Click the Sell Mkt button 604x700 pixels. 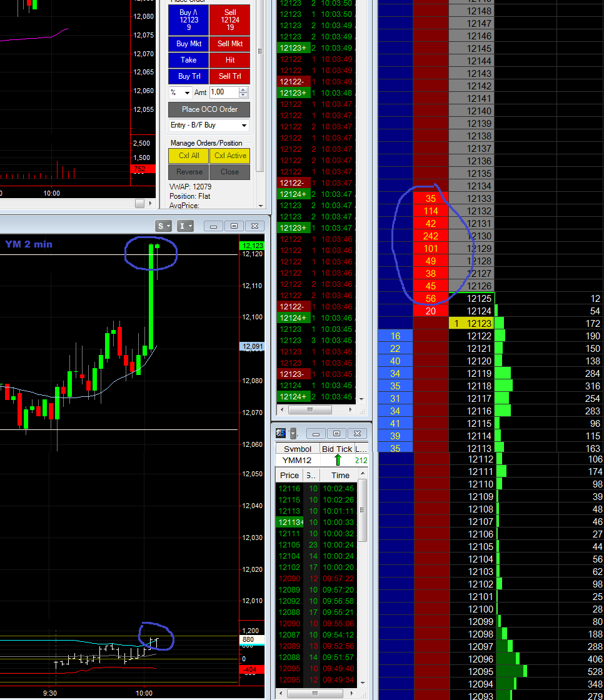tap(229, 44)
